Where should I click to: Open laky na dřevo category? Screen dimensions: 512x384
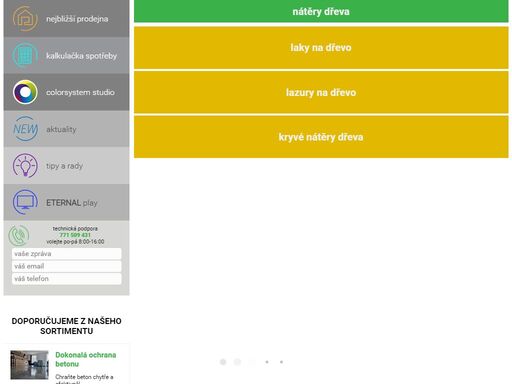pyautogui.click(x=321, y=48)
